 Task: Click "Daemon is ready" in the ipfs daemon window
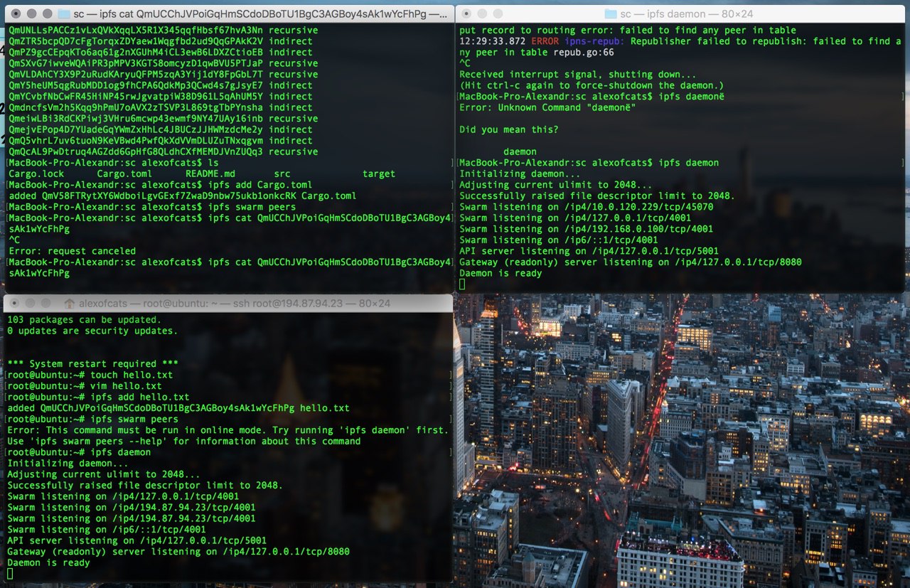500,273
